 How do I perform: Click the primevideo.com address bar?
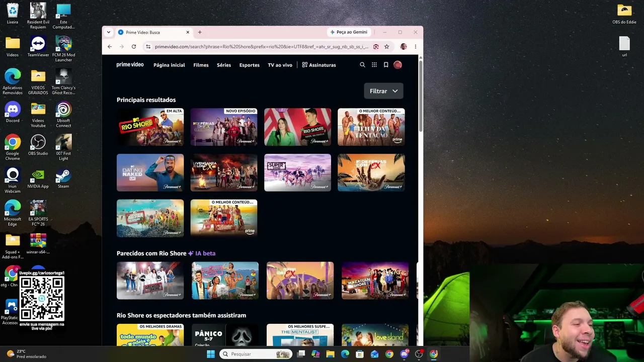(261, 47)
